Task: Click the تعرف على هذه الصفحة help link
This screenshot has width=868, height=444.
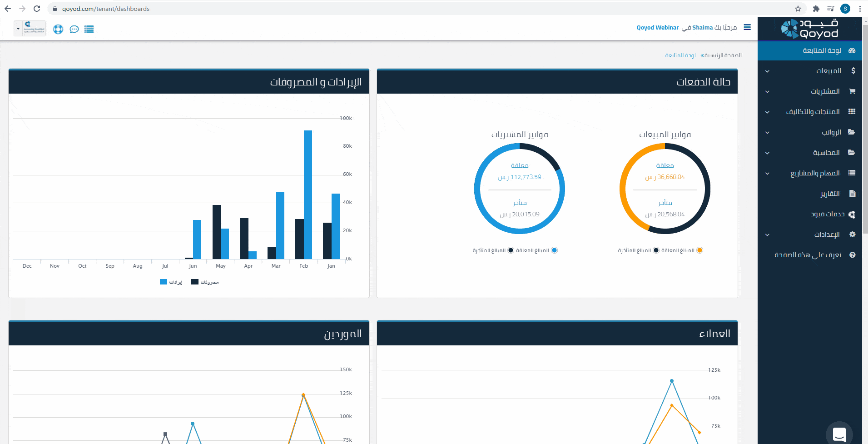Action: (x=808, y=255)
